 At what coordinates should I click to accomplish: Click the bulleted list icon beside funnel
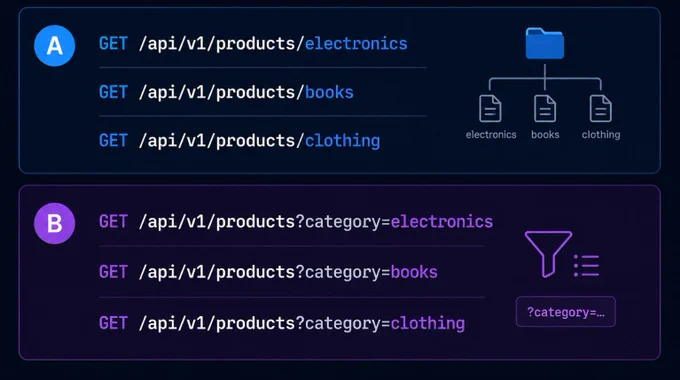coord(586,265)
